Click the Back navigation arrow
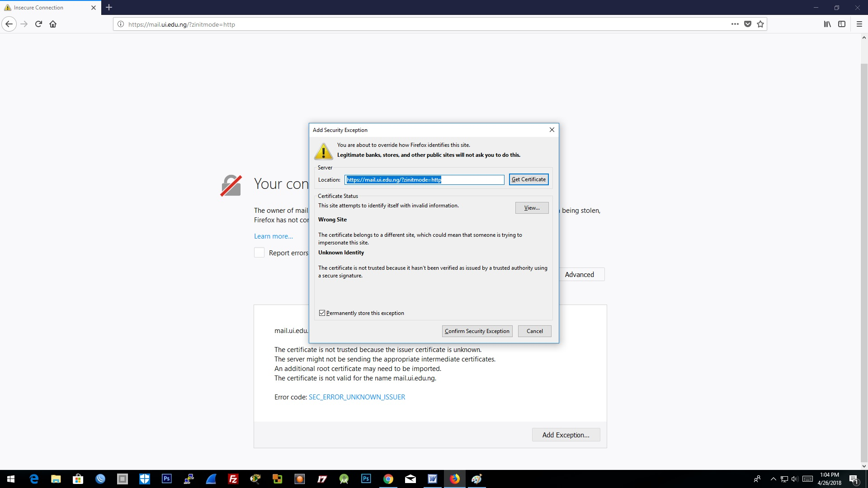Viewport: 868px width, 488px height. pyautogui.click(x=9, y=24)
